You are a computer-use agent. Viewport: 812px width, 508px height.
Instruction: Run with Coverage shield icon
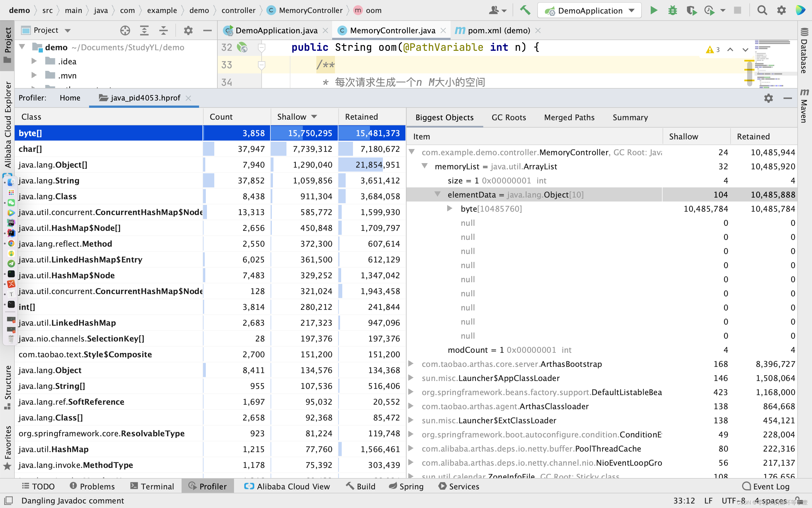[x=691, y=10]
